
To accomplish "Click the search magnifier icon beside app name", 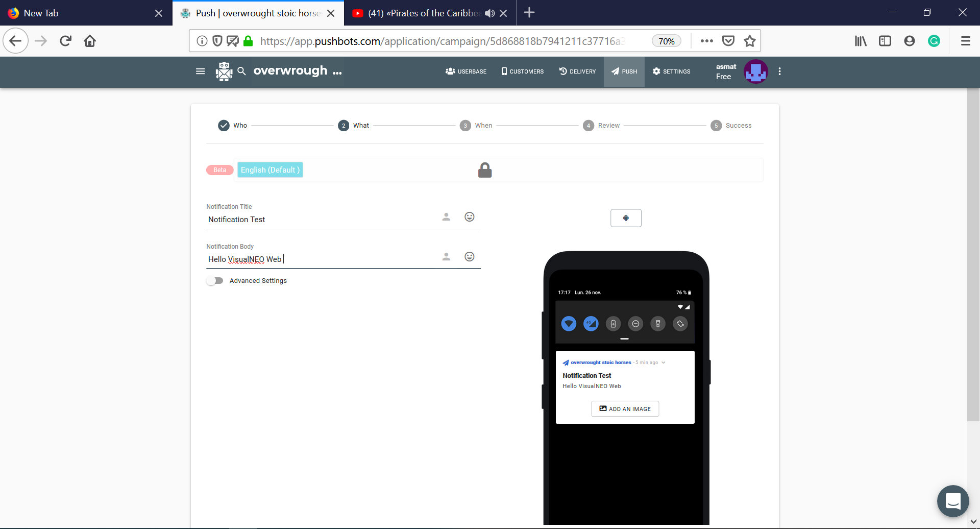I will (242, 71).
